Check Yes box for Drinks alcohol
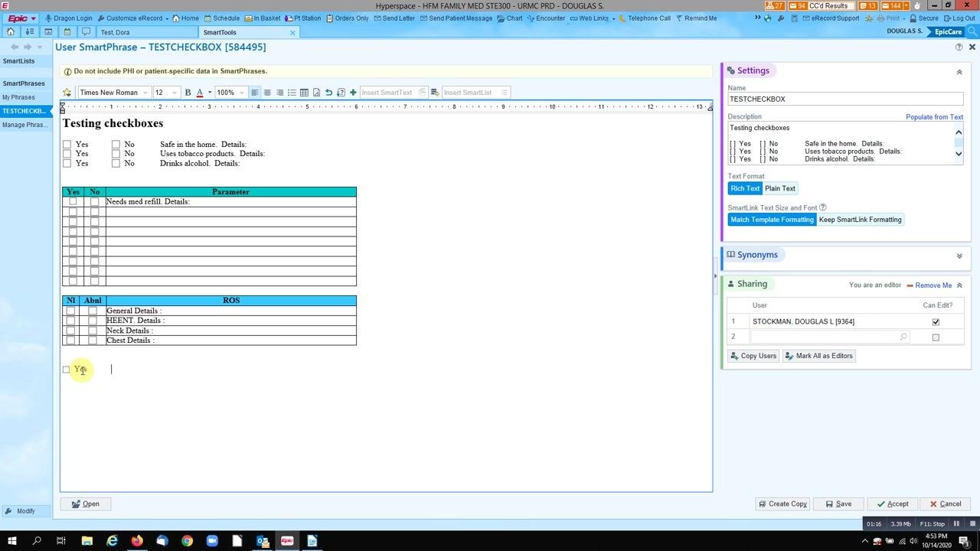 (67, 163)
